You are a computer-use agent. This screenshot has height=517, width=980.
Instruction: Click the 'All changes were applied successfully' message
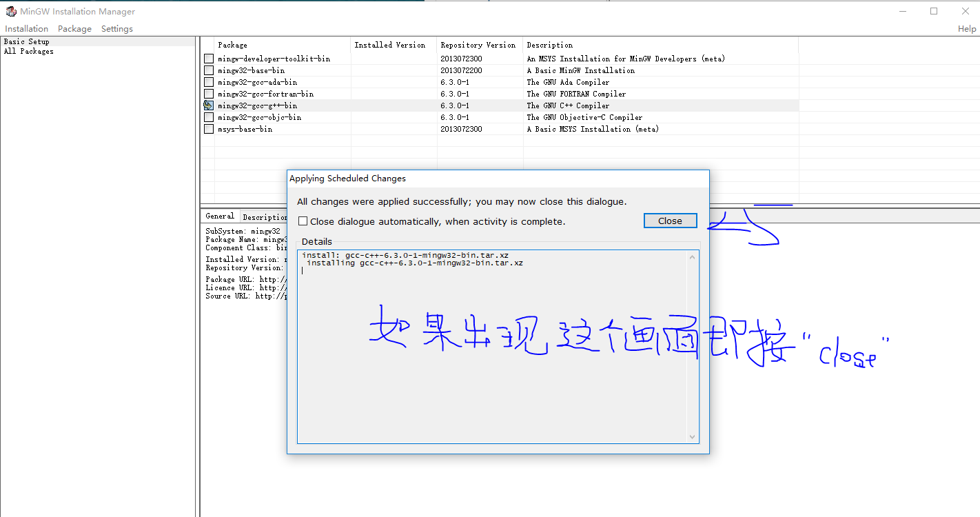(462, 202)
